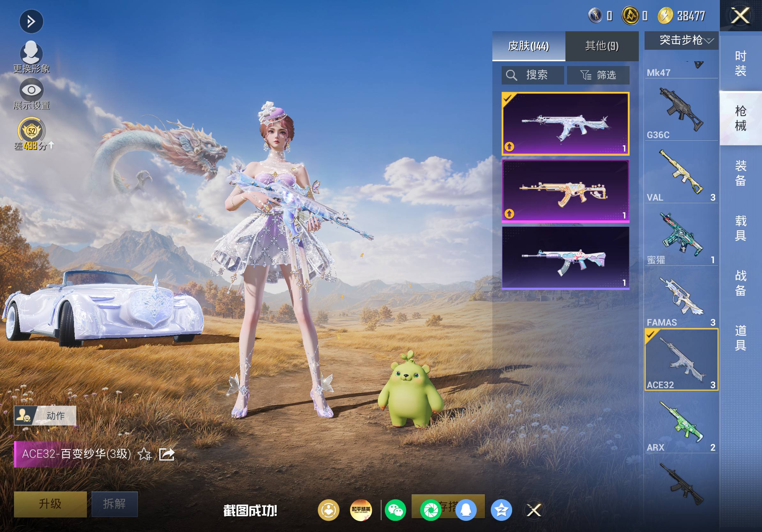Select the ARX weapon in list
The height and width of the screenshot is (532, 762).
[x=681, y=422]
